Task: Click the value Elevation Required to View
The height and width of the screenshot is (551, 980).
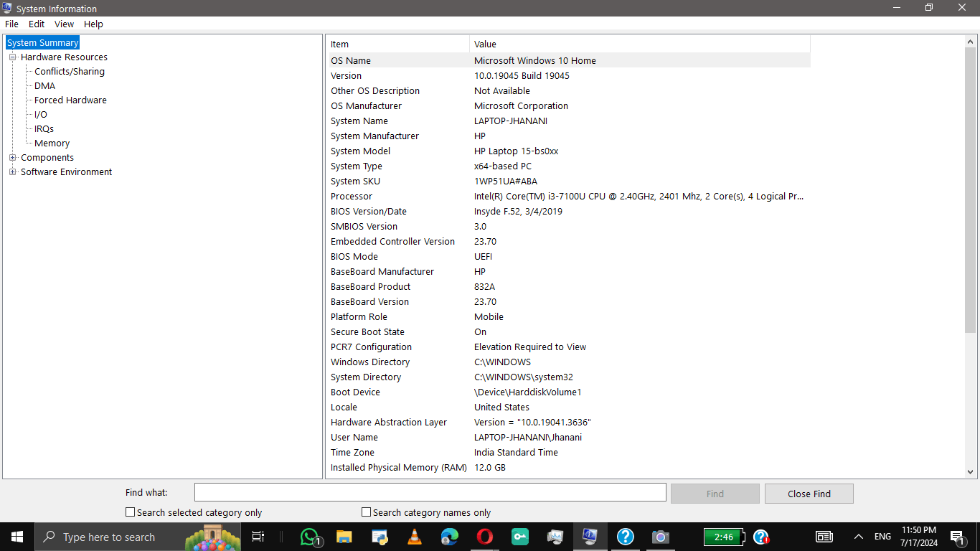Action: tap(530, 347)
